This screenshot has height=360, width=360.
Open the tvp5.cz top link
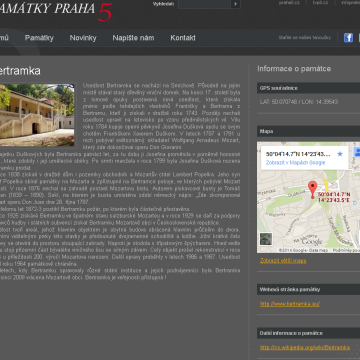coord(320,3)
